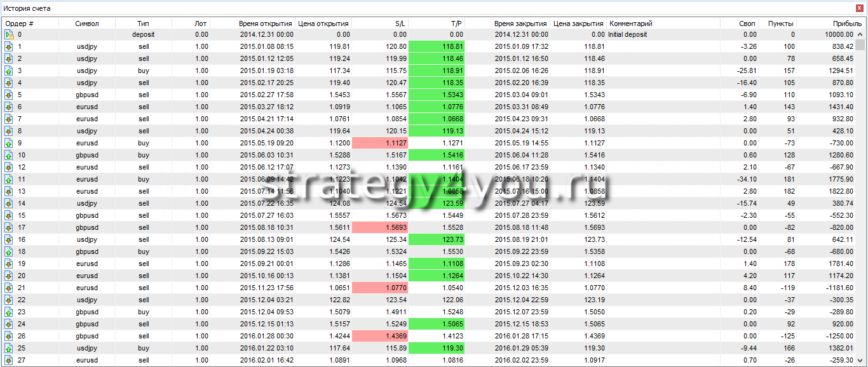Click the deposit icon for order 0
This screenshot has width=868, height=367.
point(9,35)
